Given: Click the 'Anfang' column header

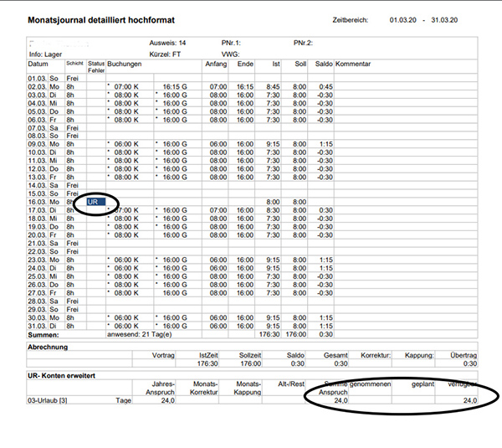Looking at the screenshot, I should click(216, 64).
